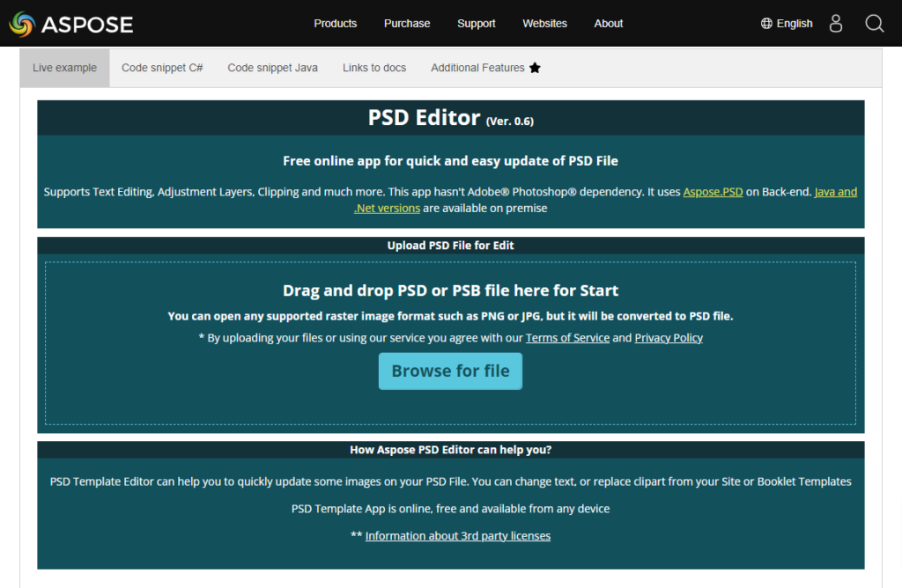Select Purchase from the top navigation
The width and height of the screenshot is (902, 588).
click(x=407, y=24)
